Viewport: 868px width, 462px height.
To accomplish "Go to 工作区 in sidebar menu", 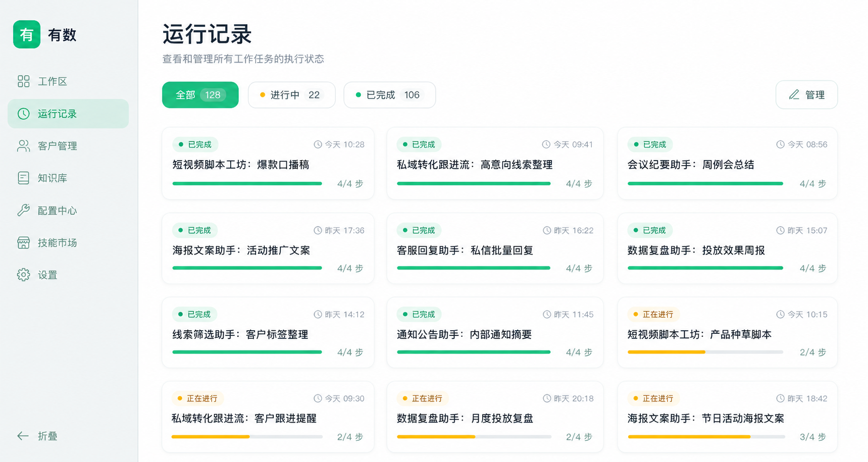I will [68, 81].
